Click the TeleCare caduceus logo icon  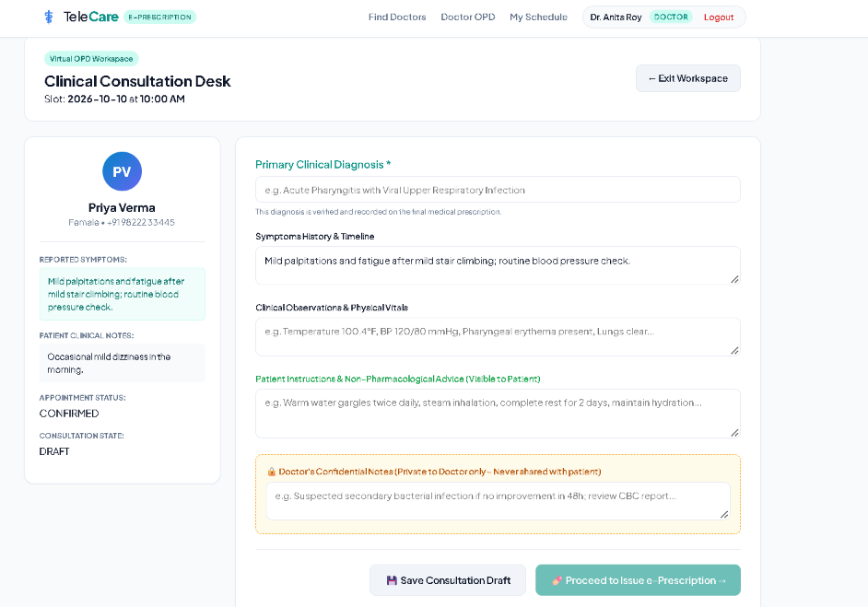(x=49, y=18)
